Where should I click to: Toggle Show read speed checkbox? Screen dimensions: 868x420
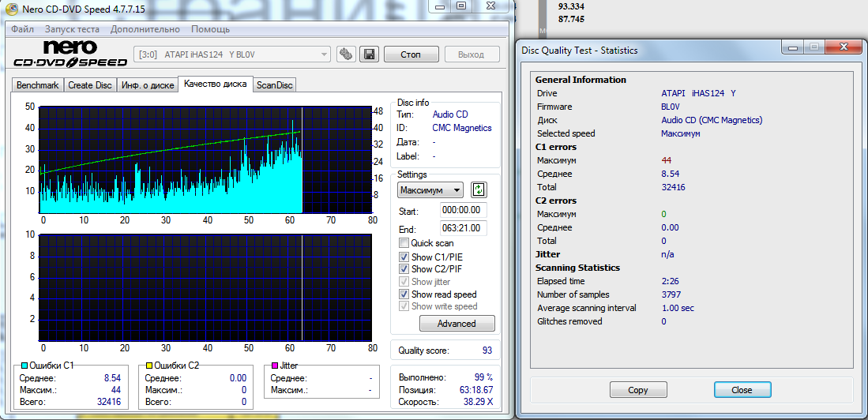pyautogui.click(x=404, y=294)
